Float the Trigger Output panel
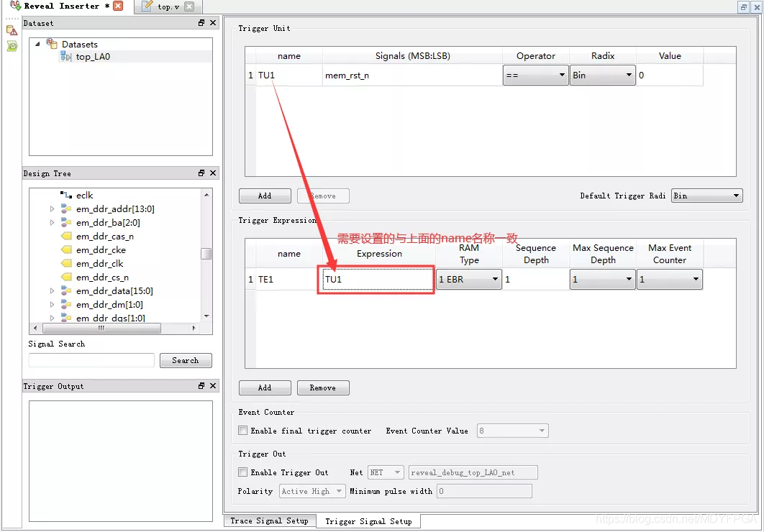Image resolution: width=764 pixels, height=532 pixels. (x=201, y=386)
